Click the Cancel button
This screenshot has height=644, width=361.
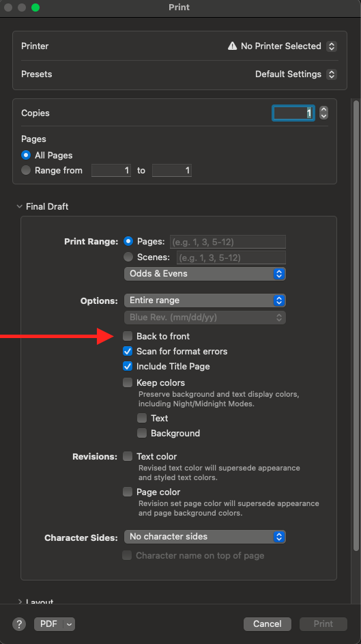pyautogui.click(x=268, y=624)
